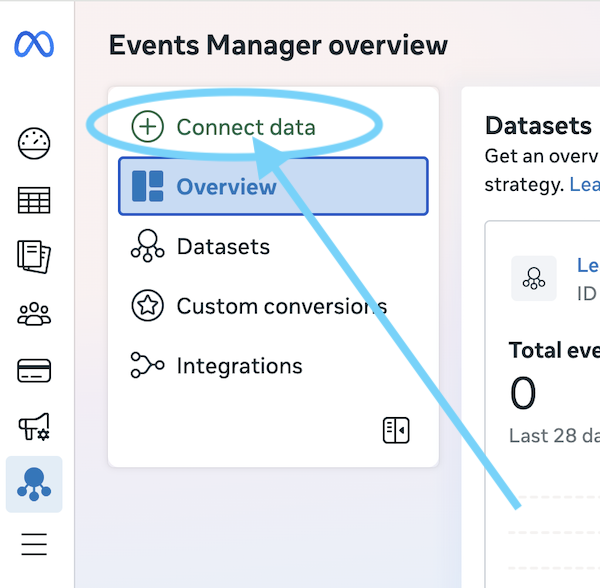The width and height of the screenshot is (600, 588).
Task: Open the Advertising settings megaphone icon
Action: [x=34, y=427]
